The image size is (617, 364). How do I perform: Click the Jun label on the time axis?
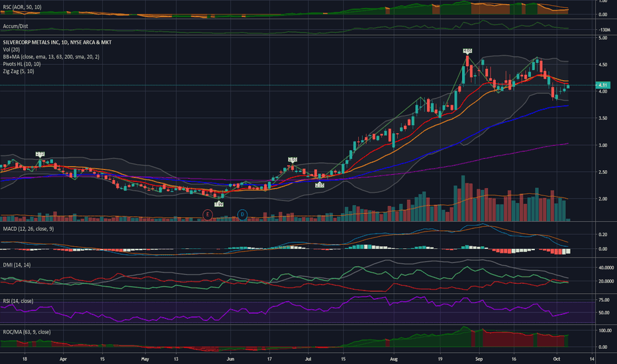230,359
